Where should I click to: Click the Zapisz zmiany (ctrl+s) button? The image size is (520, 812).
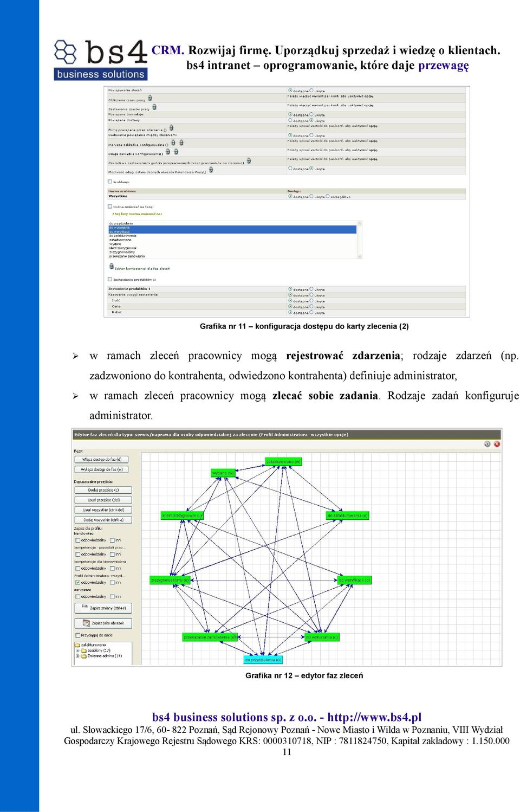[103, 608]
